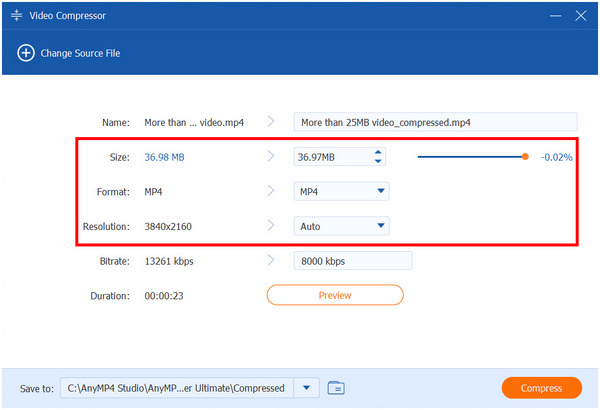Click the Compress button

[x=541, y=388]
